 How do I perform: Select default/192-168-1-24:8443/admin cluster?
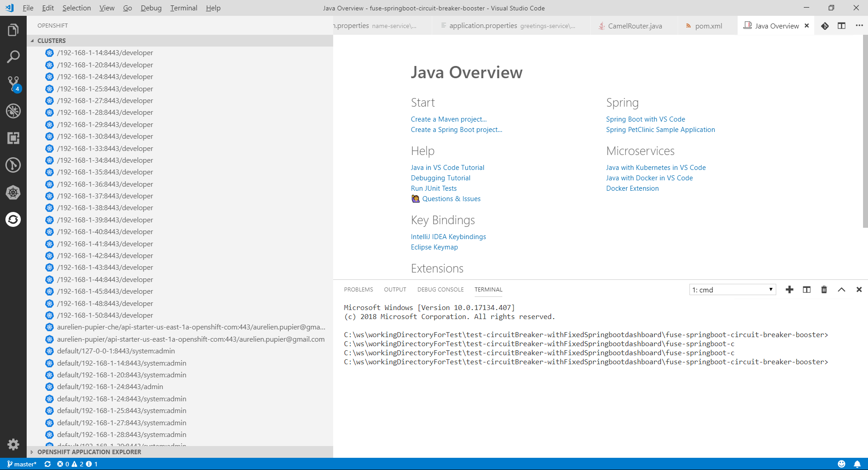(x=180, y=387)
